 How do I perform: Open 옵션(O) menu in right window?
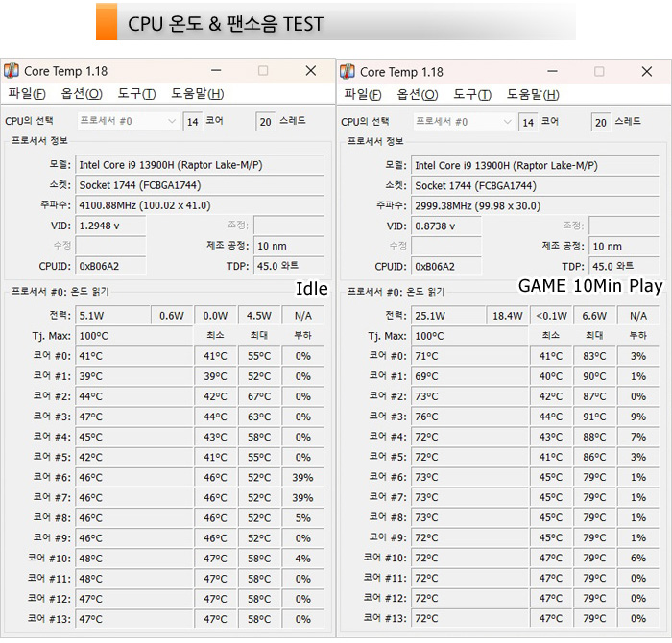pos(417,94)
